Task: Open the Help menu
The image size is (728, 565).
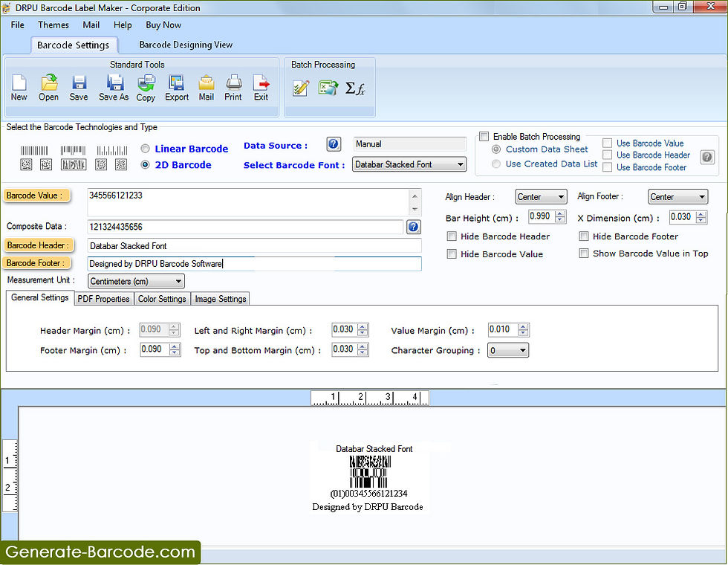Action: point(123,25)
